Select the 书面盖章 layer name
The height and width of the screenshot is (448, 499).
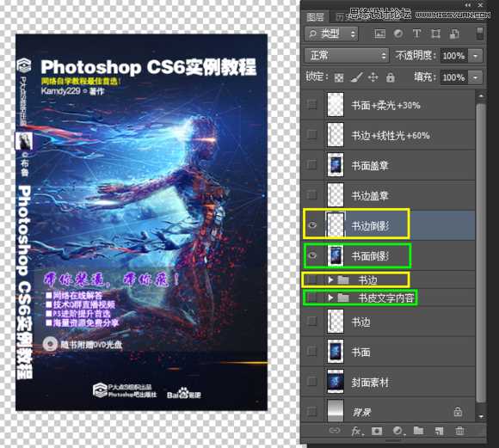pyautogui.click(x=370, y=165)
